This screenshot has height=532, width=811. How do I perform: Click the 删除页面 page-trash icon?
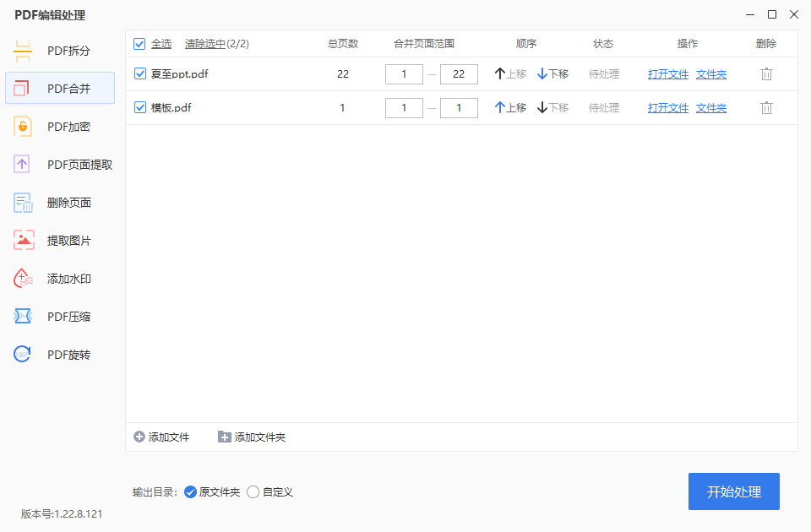(x=23, y=203)
